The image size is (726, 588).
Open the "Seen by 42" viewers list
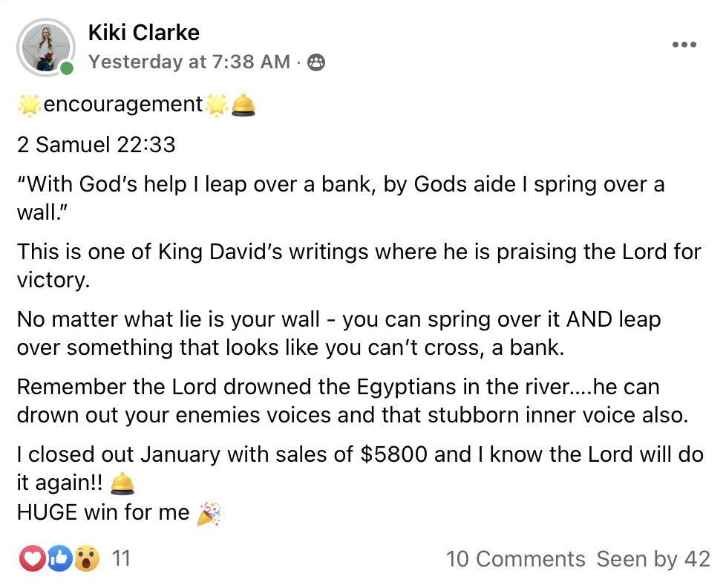[x=653, y=559]
